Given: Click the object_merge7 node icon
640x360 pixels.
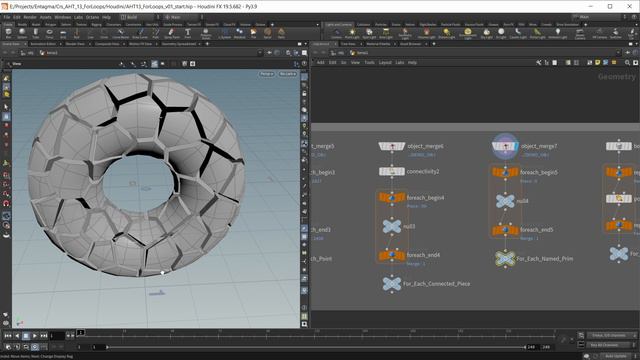Looking at the screenshot, I should pyautogui.click(x=505, y=146).
